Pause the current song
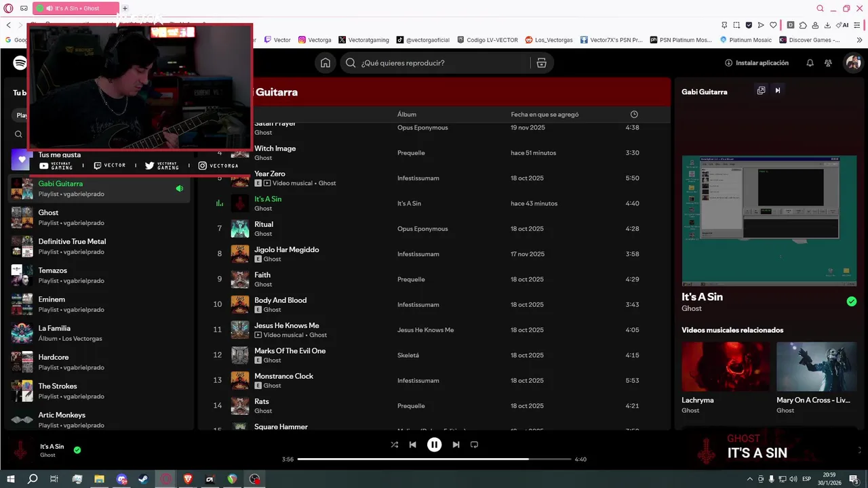 click(434, 445)
